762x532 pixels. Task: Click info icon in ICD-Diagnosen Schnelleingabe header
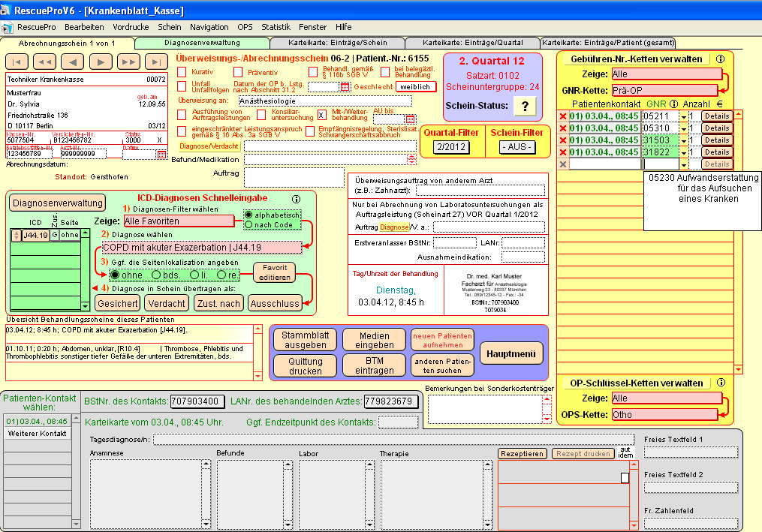296,199
